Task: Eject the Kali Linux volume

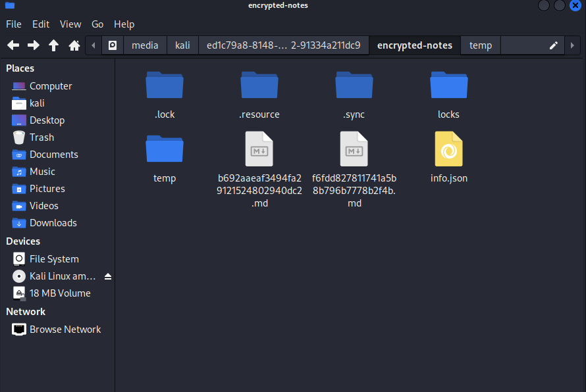Action: (108, 276)
